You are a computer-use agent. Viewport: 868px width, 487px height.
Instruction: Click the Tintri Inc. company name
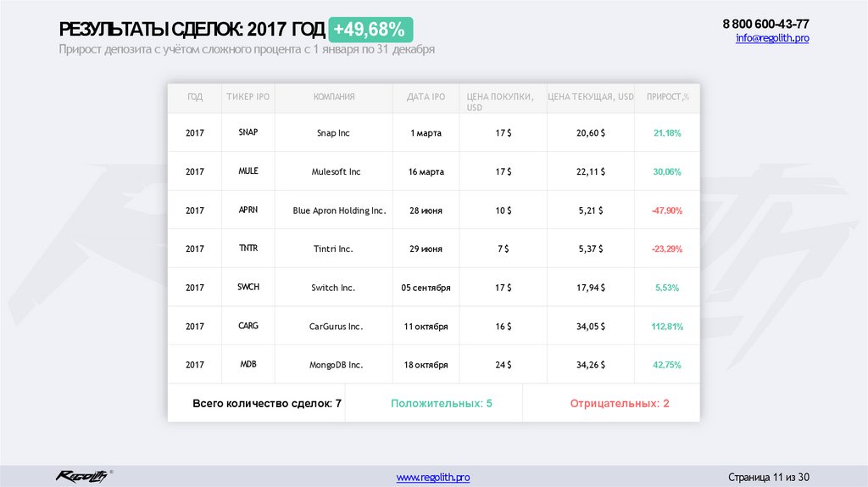click(333, 249)
